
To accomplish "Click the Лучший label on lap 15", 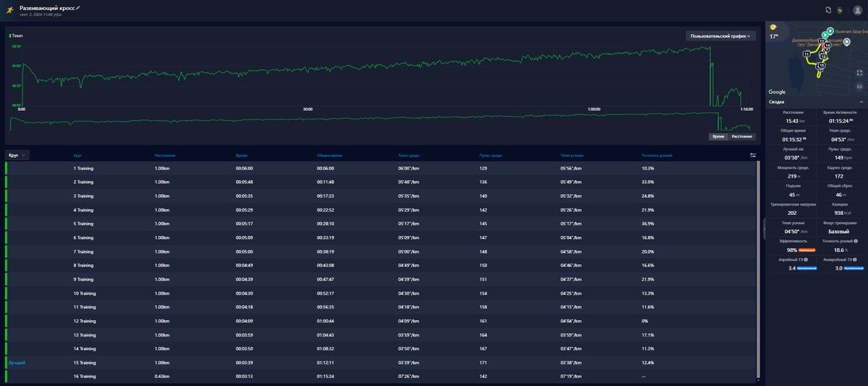I will click(x=17, y=363).
